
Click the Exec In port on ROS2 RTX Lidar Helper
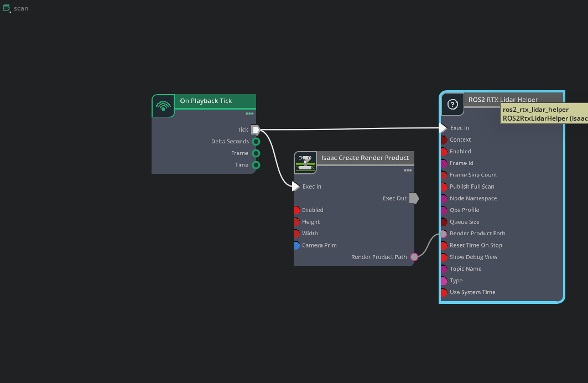[x=443, y=128]
